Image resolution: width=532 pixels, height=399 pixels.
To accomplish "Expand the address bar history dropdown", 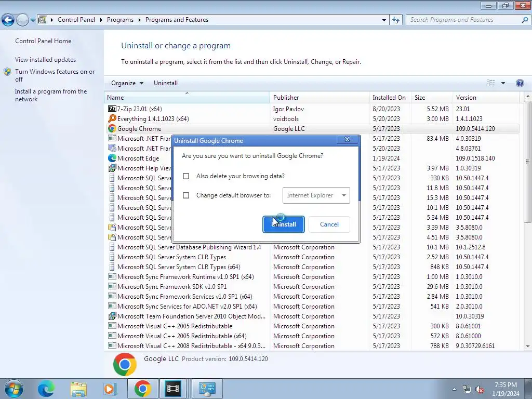I will point(384,20).
